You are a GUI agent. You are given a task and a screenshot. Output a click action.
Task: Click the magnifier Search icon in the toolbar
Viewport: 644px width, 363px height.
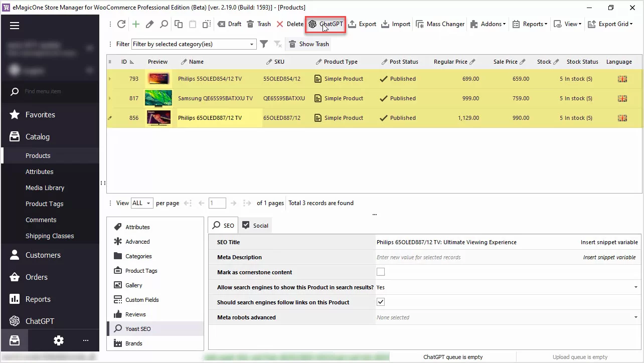[164, 24]
